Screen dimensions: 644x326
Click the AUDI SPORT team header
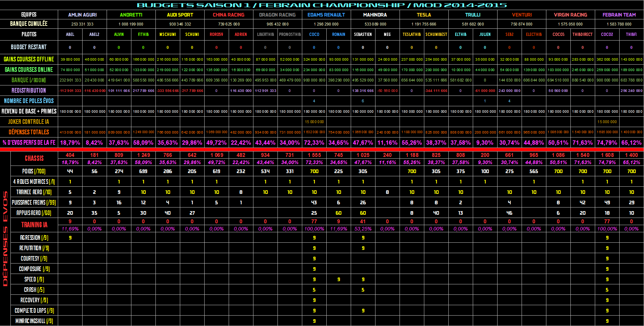coord(180,15)
